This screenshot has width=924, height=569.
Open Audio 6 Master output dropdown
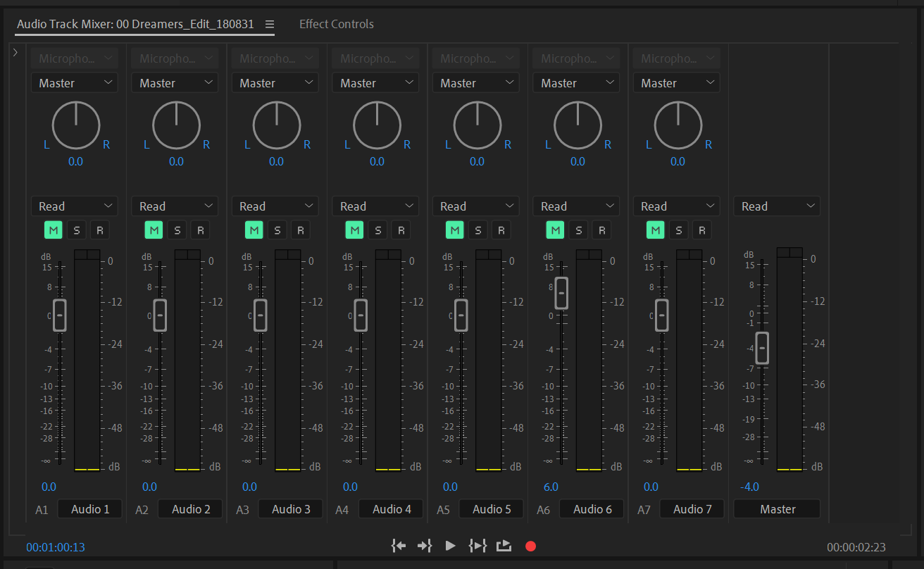tap(576, 83)
